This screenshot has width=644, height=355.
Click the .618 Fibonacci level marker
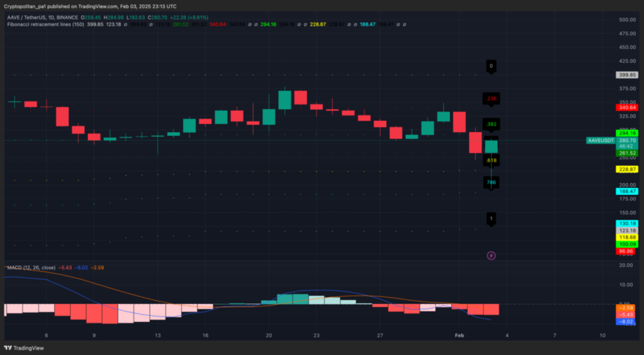pos(492,161)
